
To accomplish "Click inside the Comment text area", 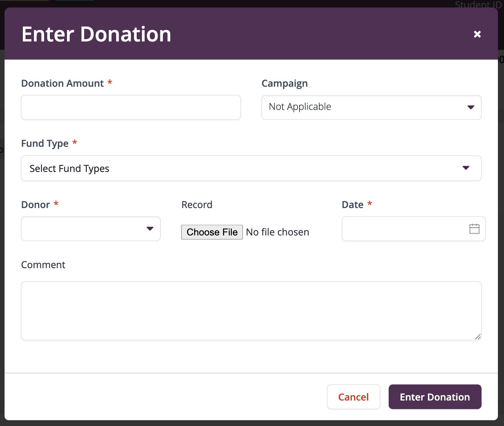I will 251,311.
